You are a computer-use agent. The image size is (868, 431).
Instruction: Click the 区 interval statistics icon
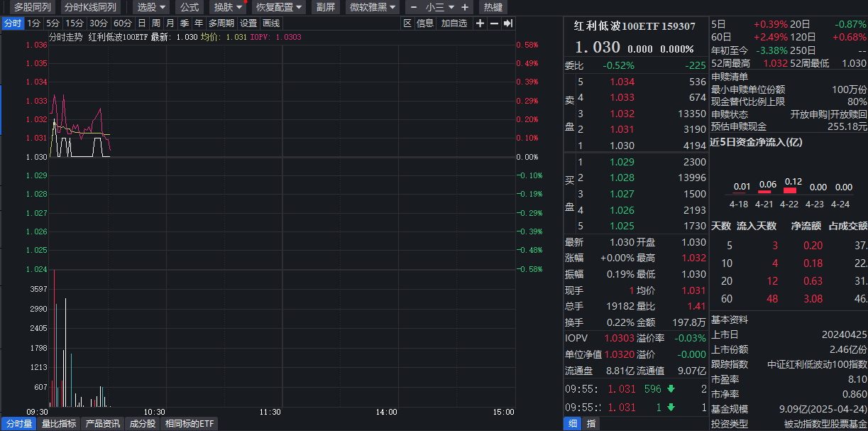(x=407, y=23)
